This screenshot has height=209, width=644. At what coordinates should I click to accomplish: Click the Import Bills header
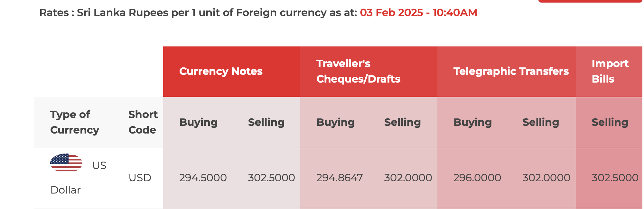click(x=610, y=71)
